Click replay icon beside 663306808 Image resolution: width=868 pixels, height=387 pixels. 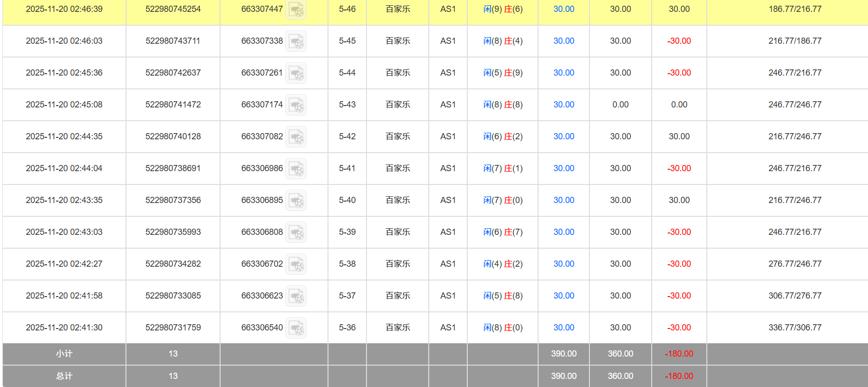(x=296, y=232)
